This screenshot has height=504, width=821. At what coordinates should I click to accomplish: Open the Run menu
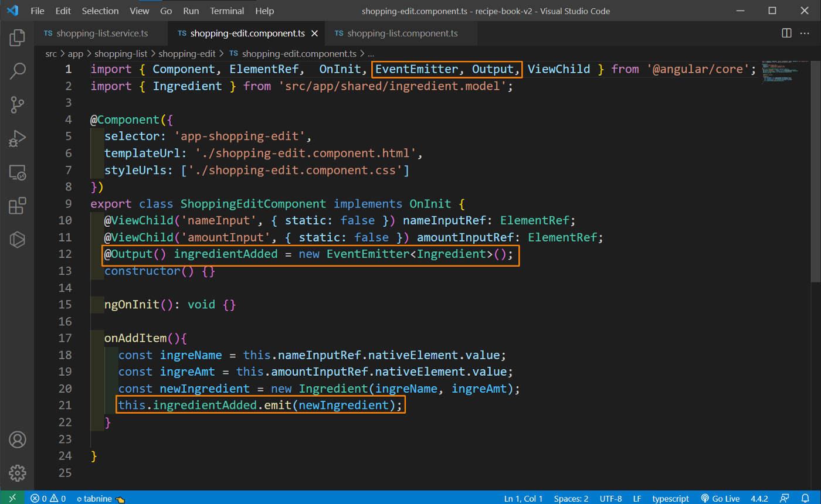(x=191, y=11)
